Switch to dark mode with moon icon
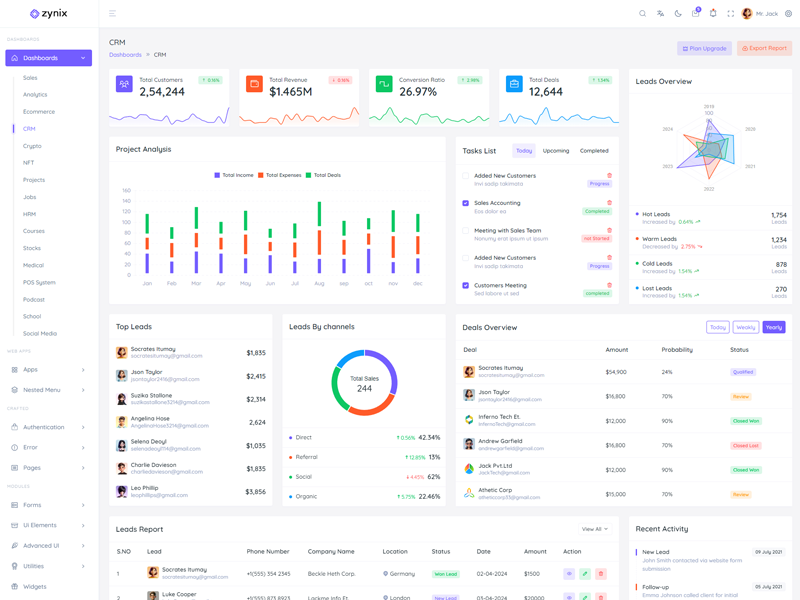This screenshot has height=600, width=800. click(x=678, y=14)
